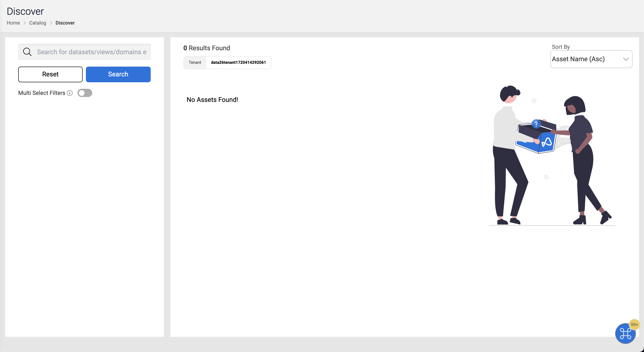Click the Search button
The image size is (644, 352).
pyautogui.click(x=118, y=74)
